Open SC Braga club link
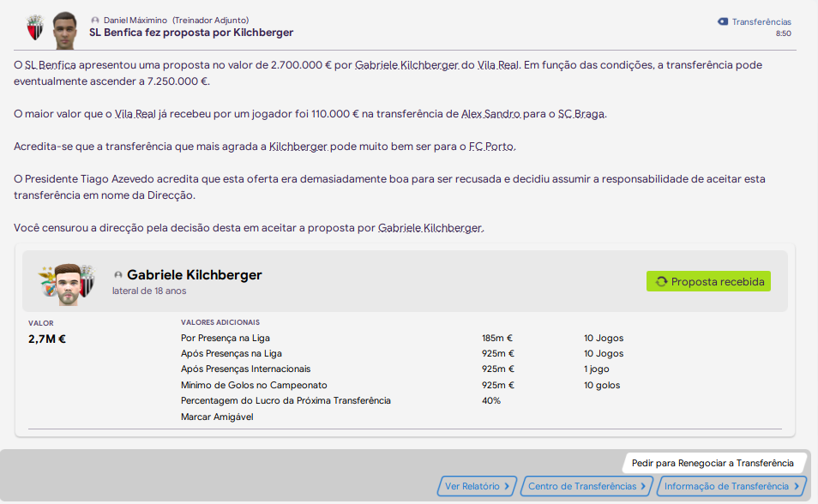818x504 pixels. tap(580, 114)
